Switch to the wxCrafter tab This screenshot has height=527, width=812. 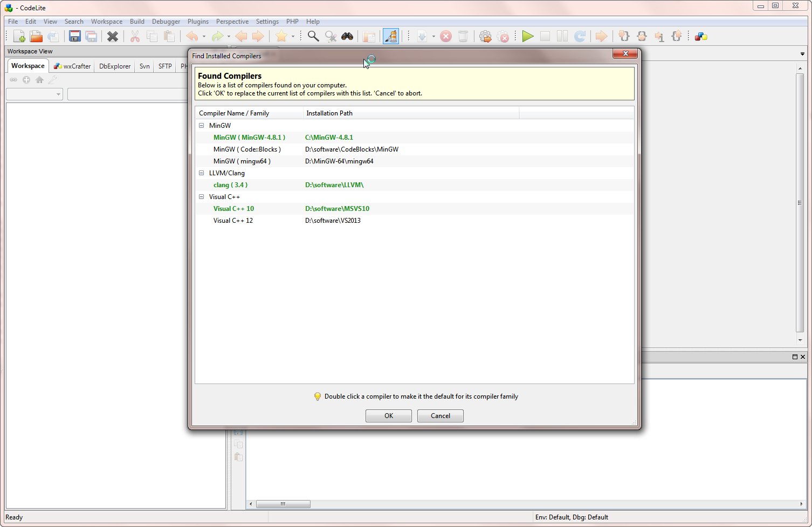[x=72, y=66]
